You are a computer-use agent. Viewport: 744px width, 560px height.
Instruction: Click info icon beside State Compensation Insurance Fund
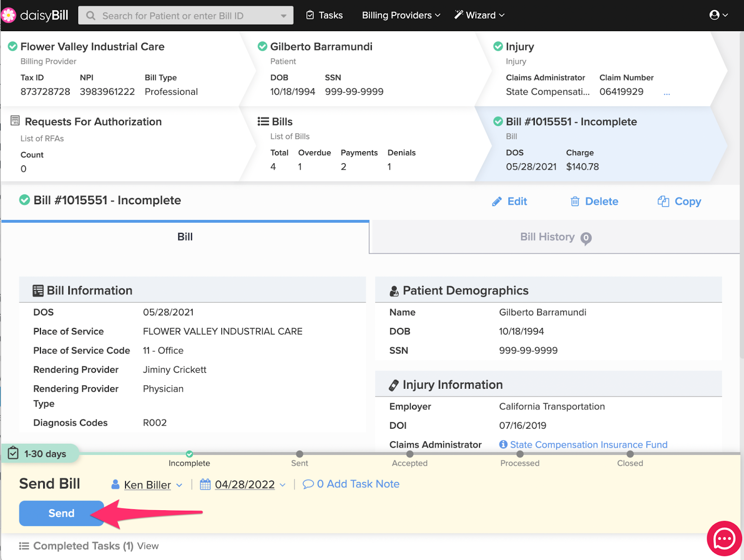[503, 444]
